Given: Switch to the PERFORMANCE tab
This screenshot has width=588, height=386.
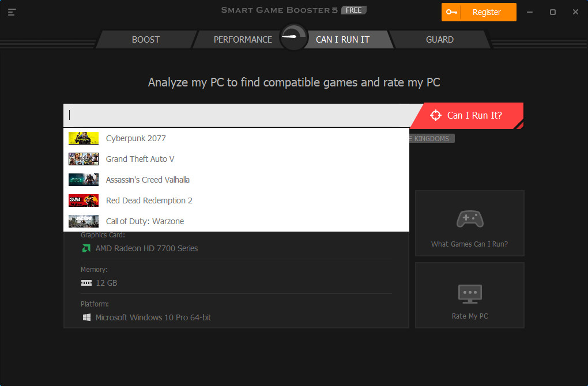Looking at the screenshot, I should tap(243, 39).
